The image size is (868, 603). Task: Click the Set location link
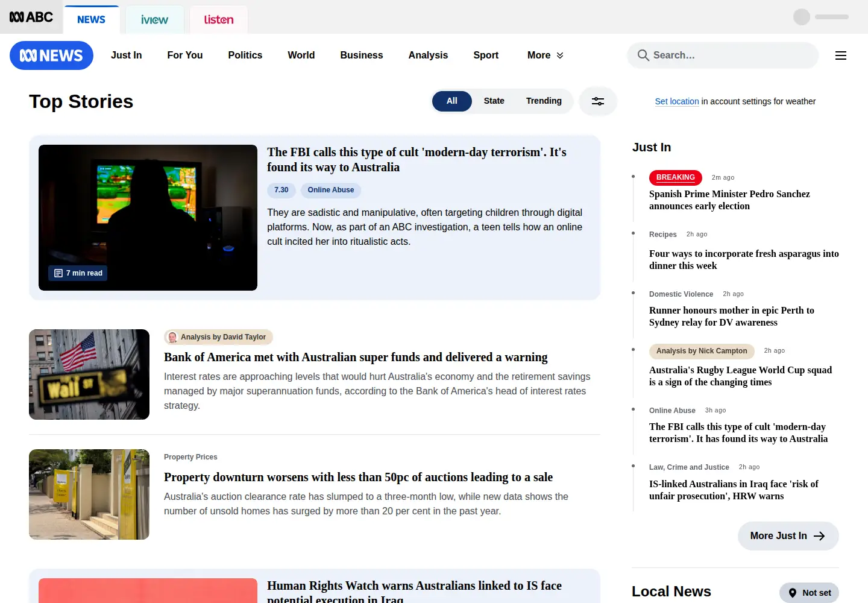(x=677, y=102)
